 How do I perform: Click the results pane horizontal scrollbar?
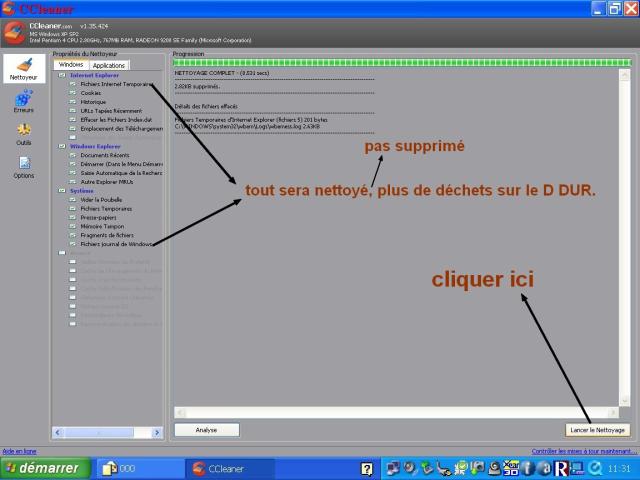tap(396, 412)
